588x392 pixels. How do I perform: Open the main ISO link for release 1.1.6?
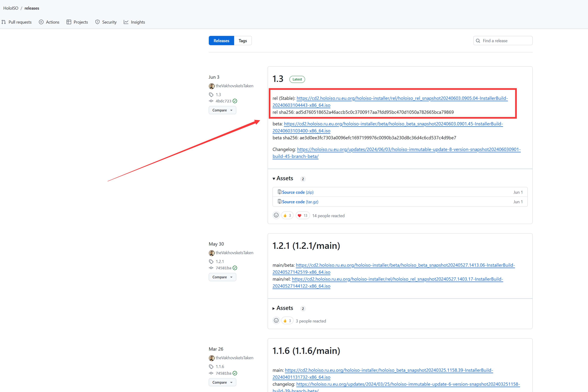tap(383, 373)
